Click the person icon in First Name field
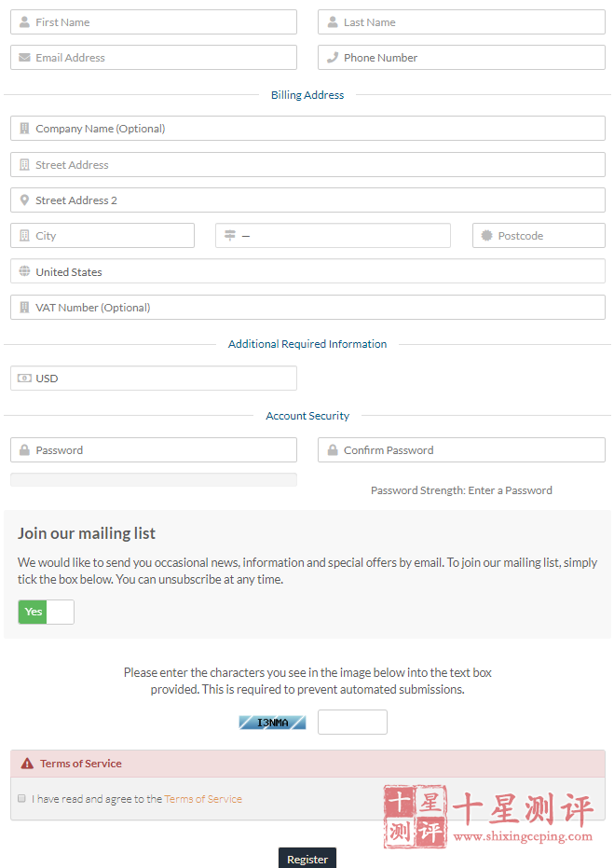Image resolution: width=614 pixels, height=868 pixels. click(24, 22)
